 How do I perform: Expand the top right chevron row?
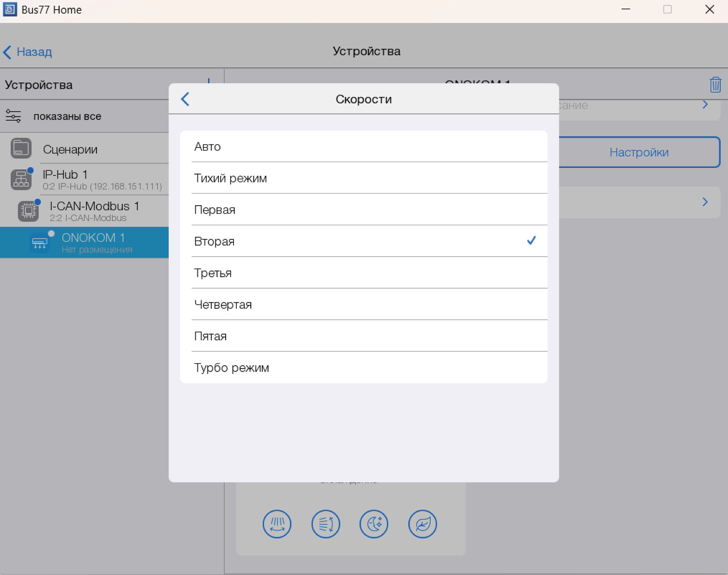click(x=705, y=105)
